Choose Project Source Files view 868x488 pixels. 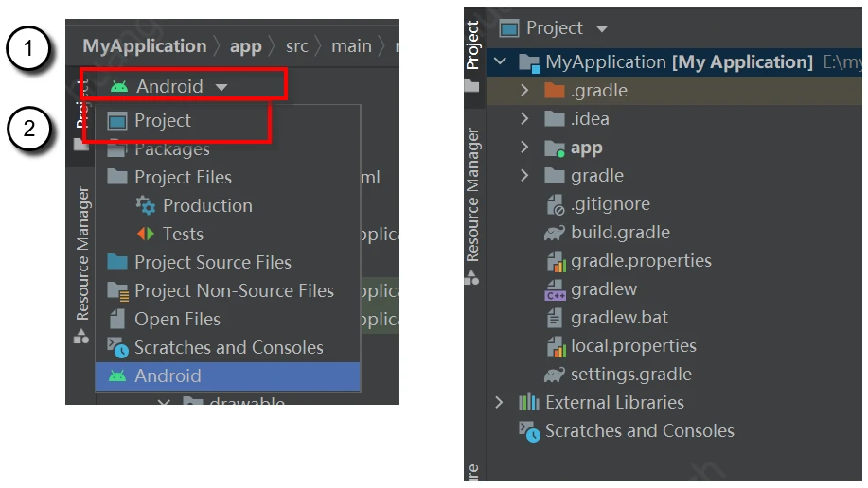pos(227,262)
